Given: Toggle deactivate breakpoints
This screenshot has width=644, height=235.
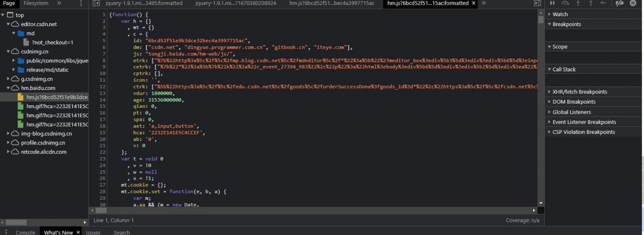Looking at the screenshot, I should point(620,3).
